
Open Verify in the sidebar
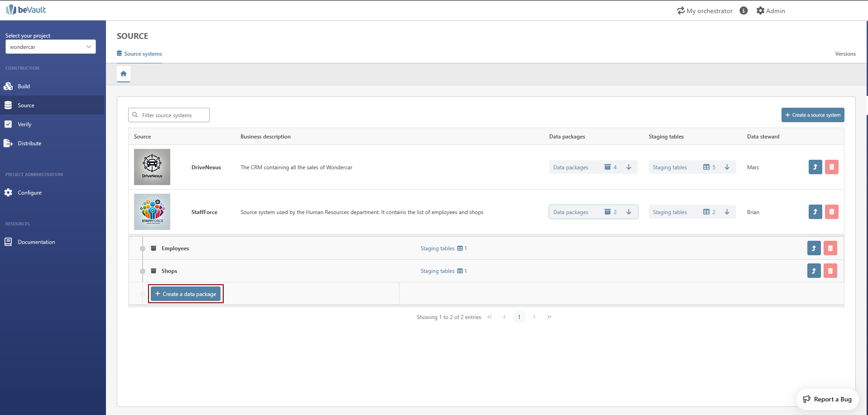24,124
